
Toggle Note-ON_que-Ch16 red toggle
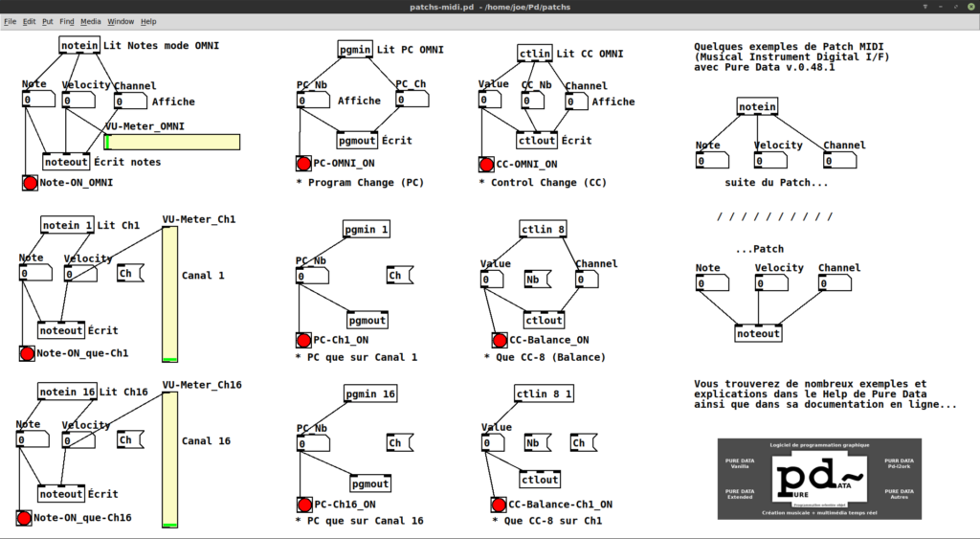click(24, 518)
